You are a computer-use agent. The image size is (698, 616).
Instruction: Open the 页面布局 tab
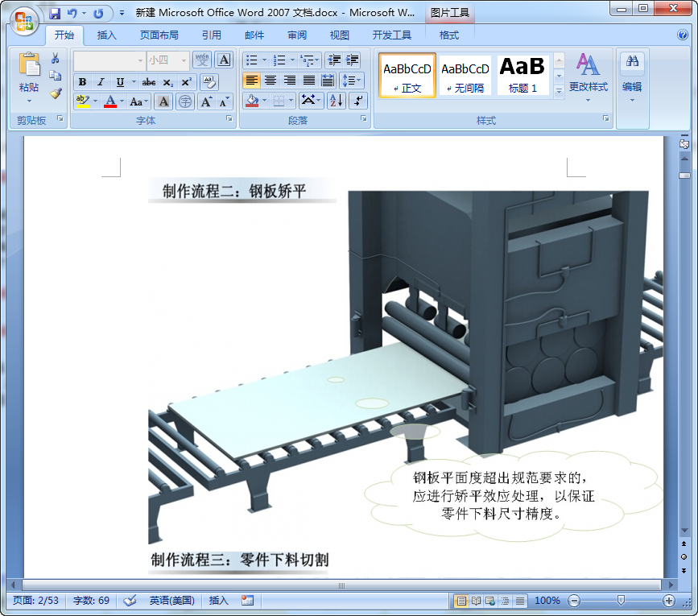[x=159, y=35]
